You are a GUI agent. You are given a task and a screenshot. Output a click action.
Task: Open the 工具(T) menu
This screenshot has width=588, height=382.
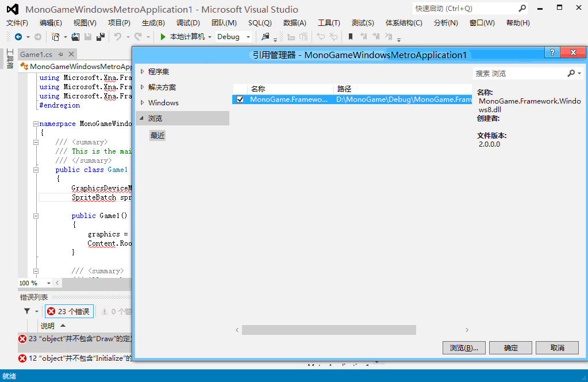(329, 23)
